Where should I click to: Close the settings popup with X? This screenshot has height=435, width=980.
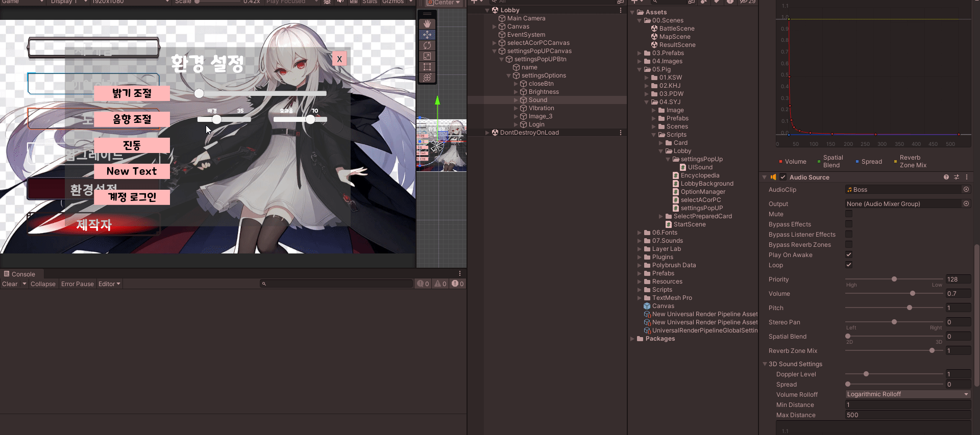(339, 59)
